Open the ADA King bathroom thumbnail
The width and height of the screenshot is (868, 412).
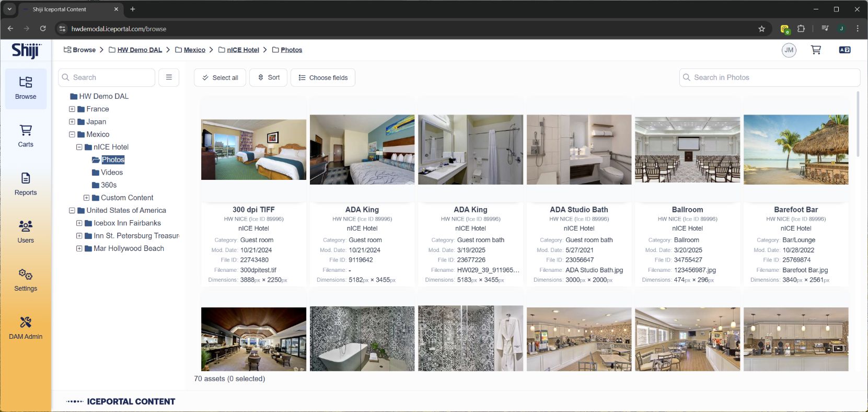(470, 150)
